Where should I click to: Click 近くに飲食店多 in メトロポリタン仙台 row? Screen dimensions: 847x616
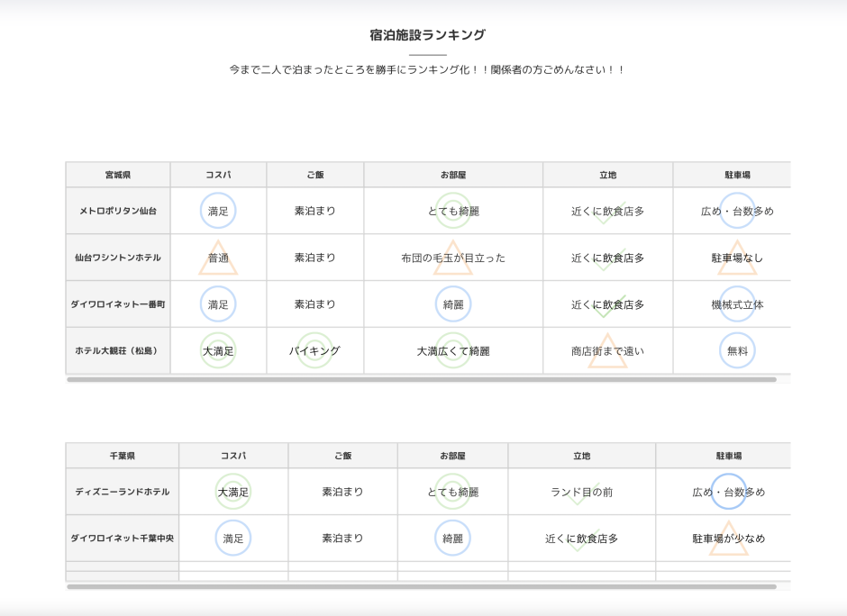[607, 211]
